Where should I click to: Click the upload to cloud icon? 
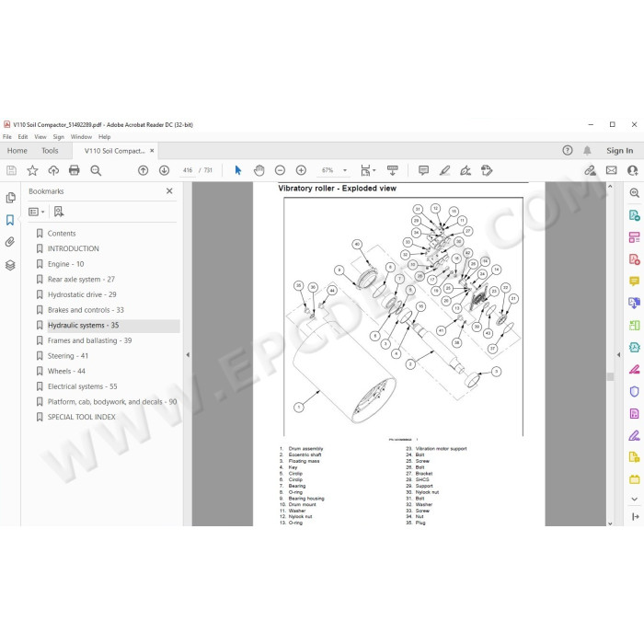[x=53, y=170]
